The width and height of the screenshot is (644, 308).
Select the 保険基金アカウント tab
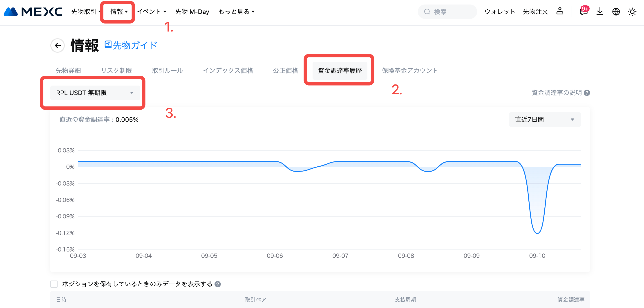(x=409, y=71)
